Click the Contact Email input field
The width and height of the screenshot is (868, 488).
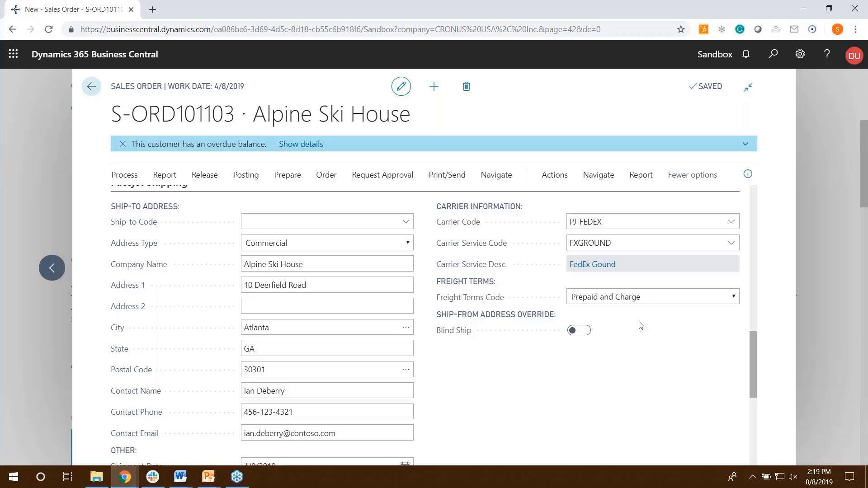click(x=327, y=433)
